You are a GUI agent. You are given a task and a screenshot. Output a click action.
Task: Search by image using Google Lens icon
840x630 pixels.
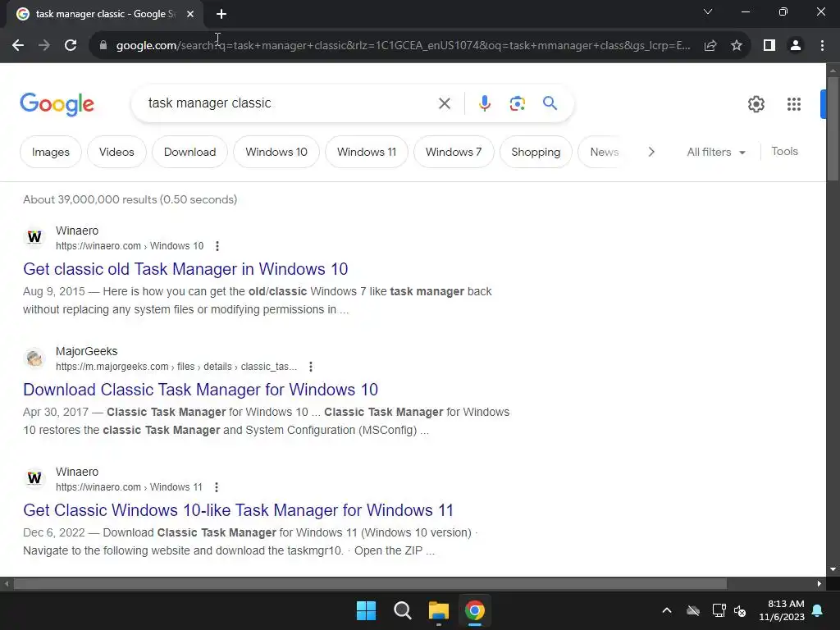tap(517, 103)
